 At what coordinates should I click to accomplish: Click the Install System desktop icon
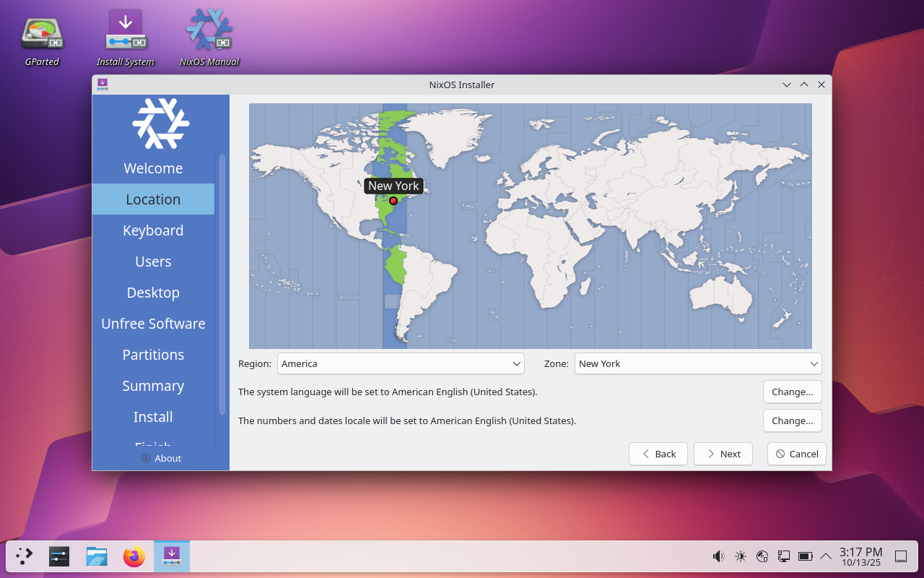pyautogui.click(x=126, y=35)
